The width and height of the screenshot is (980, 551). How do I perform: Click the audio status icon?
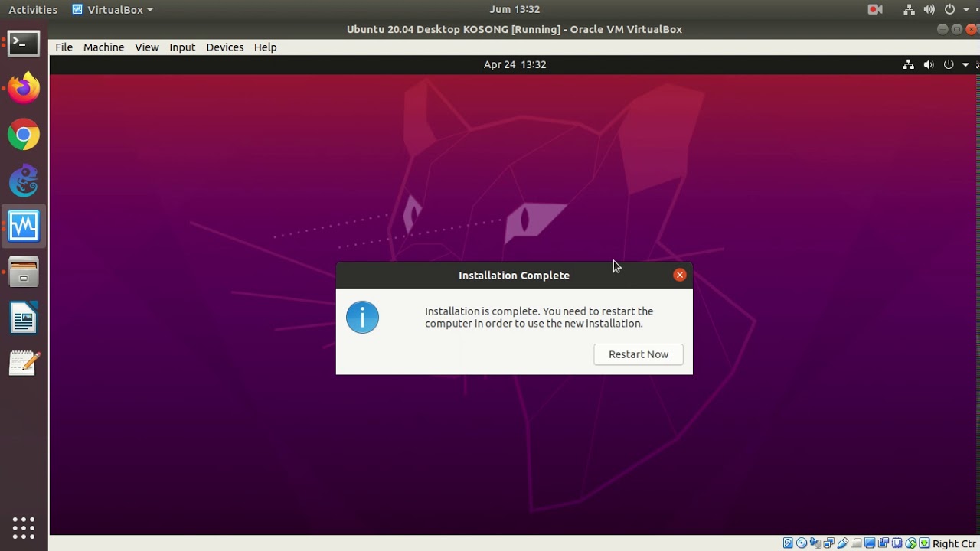click(815, 543)
